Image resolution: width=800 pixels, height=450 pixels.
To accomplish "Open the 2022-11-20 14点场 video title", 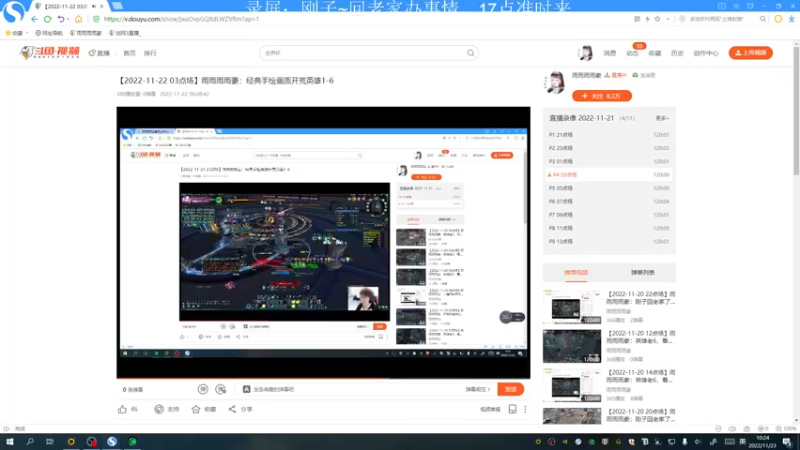I will pyautogui.click(x=641, y=377).
